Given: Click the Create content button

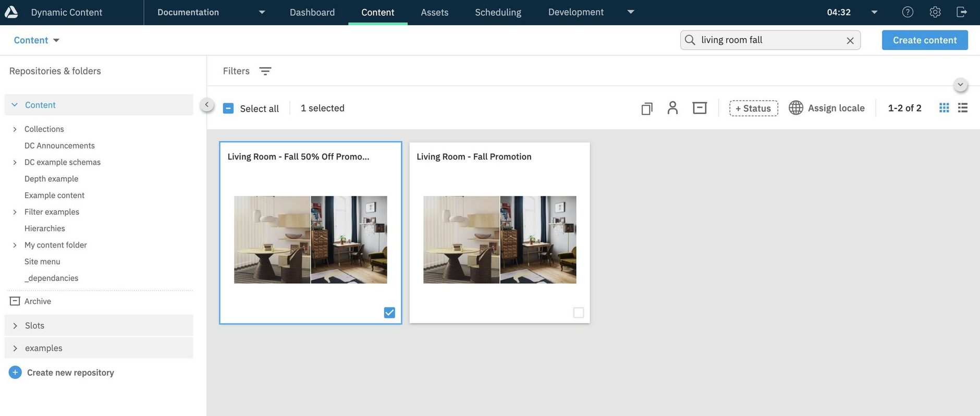Looking at the screenshot, I should click(925, 40).
